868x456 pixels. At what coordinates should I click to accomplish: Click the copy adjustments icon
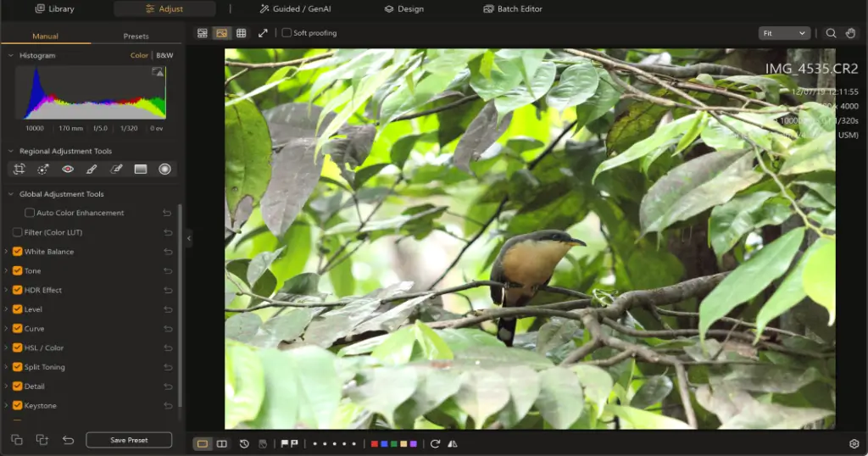[x=17, y=440]
